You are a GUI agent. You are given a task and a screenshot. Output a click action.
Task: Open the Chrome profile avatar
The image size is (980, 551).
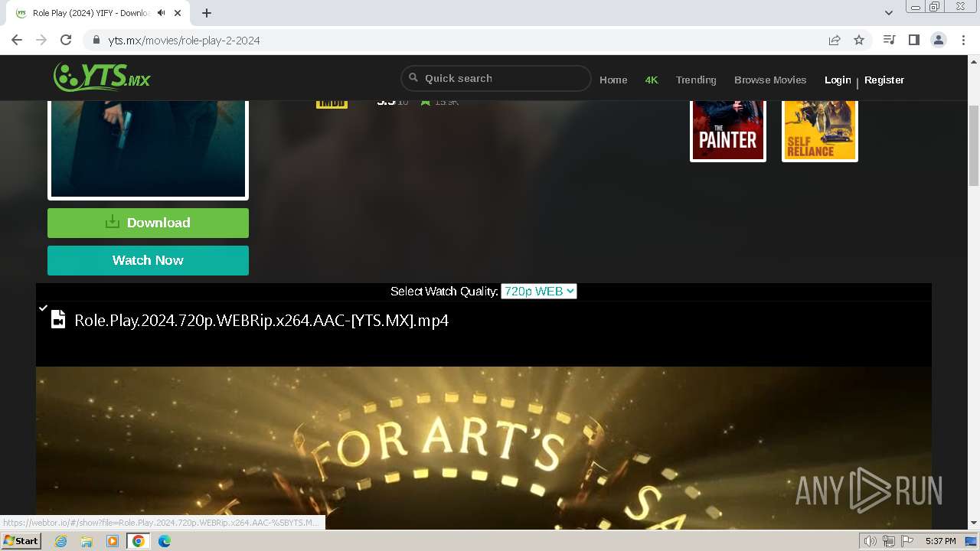(x=938, y=40)
